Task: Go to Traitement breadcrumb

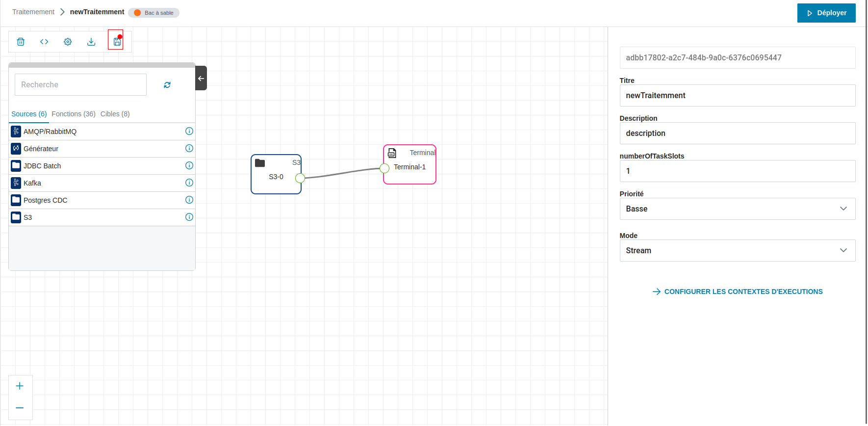Action: 33,12
